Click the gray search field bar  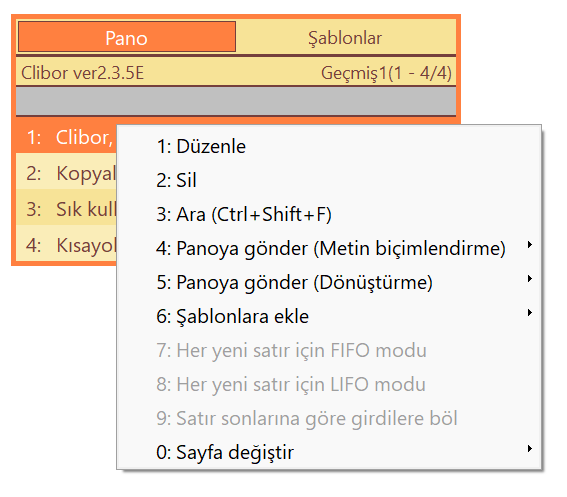pyautogui.click(x=236, y=101)
